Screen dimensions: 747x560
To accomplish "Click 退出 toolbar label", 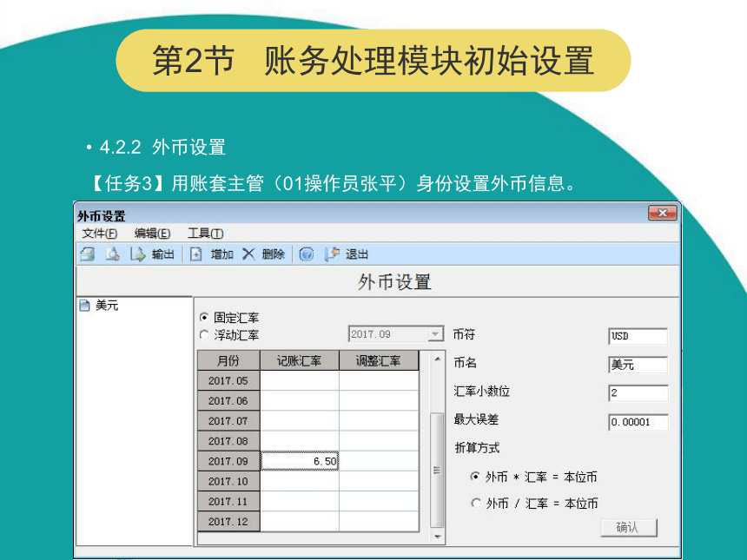I will pos(357,254).
